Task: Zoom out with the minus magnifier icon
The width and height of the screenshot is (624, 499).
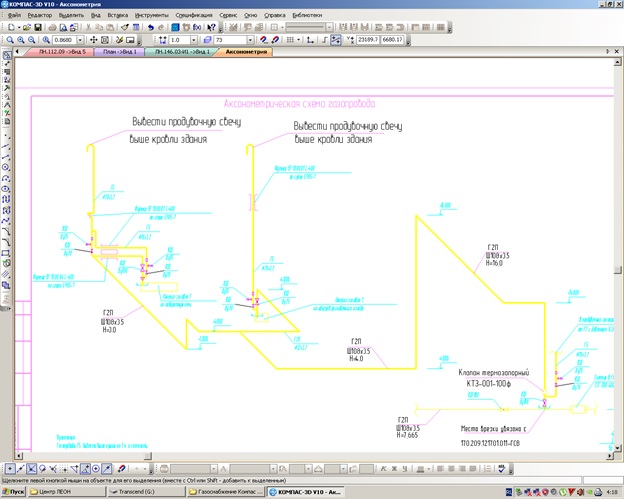Action: tap(31, 40)
